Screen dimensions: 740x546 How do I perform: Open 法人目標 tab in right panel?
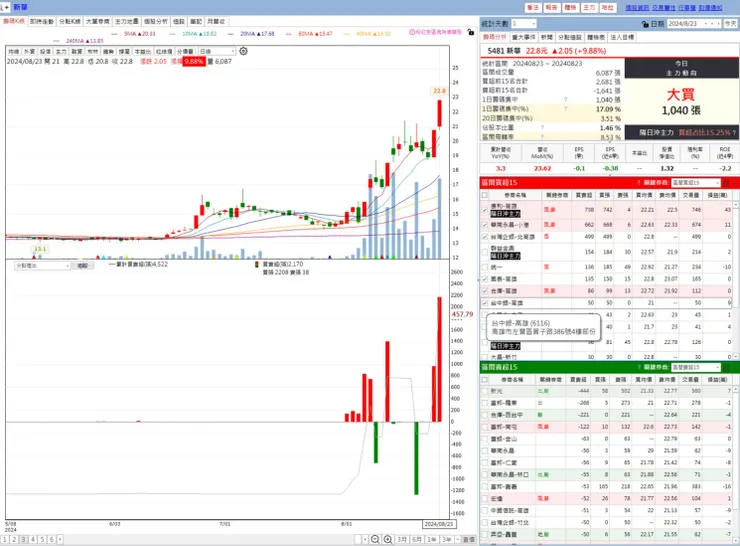622,37
